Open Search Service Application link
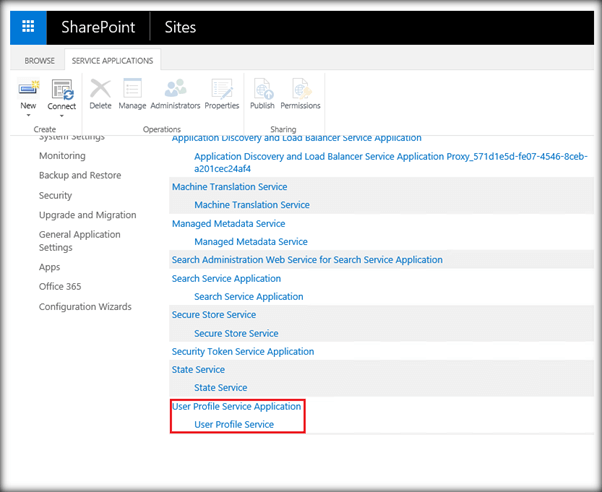Viewport: 602px width, 492px height. point(226,278)
